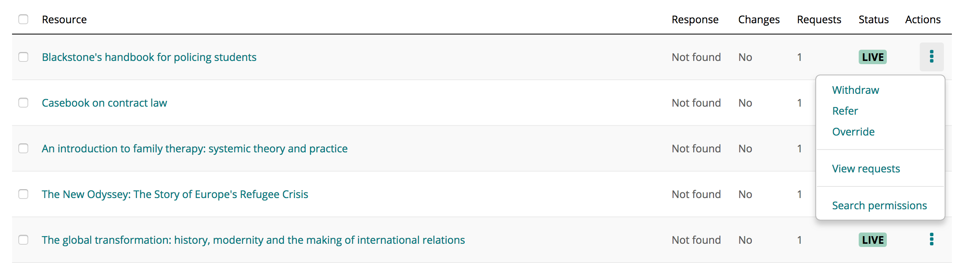Check the Blackstone's handbook row checkbox
The image size is (980, 263).
click(23, 57)
